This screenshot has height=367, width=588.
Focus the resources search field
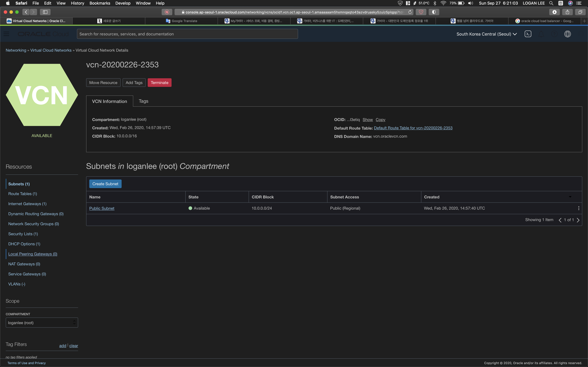click(187, 34)
